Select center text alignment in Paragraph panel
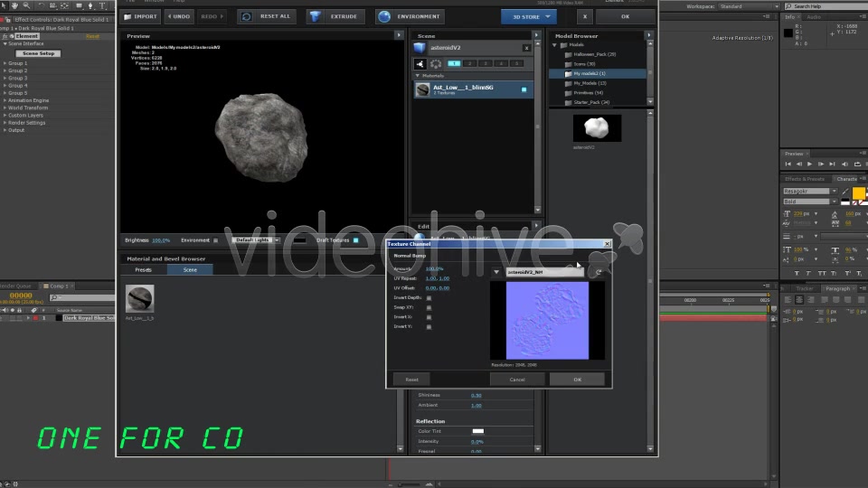 click(x=798, y=300)
